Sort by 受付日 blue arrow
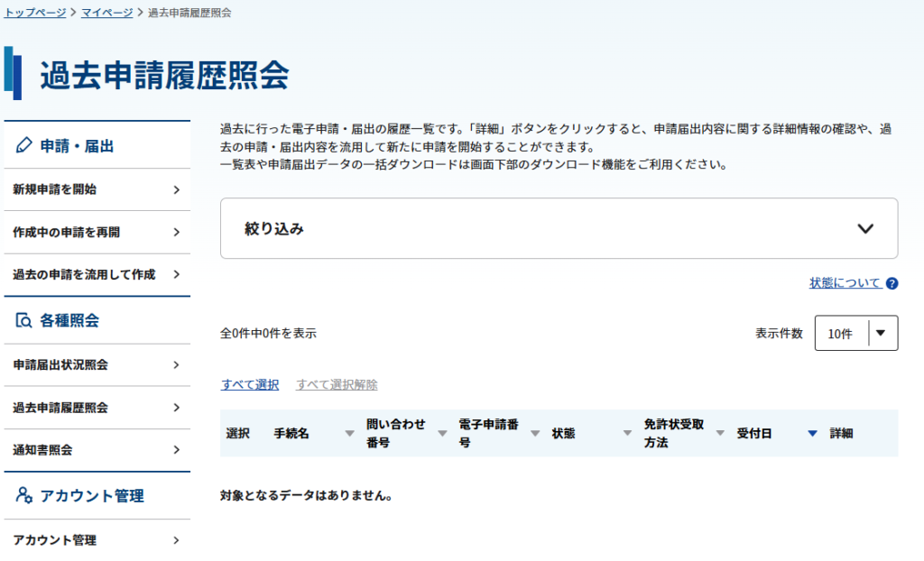The height and width of the screenshot is (561, 924). click(812, 434)
